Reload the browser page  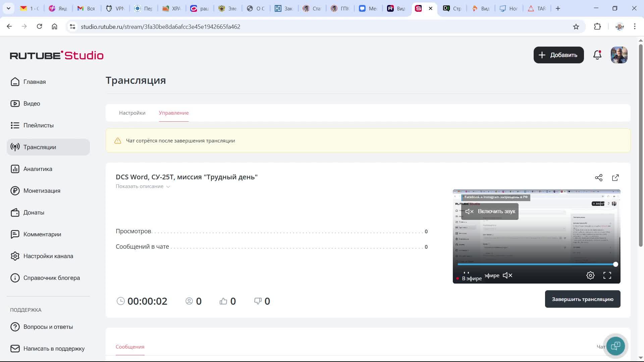(x=39, y=26)
